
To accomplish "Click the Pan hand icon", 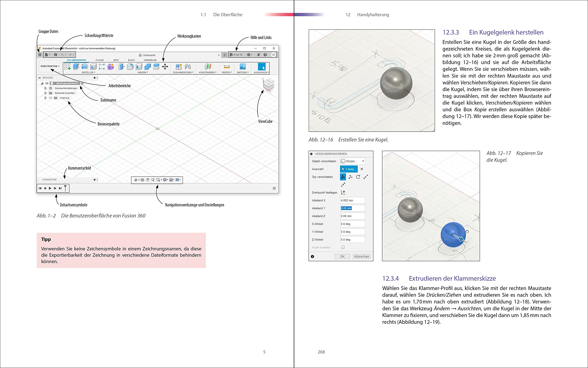I will coord(147,180).
